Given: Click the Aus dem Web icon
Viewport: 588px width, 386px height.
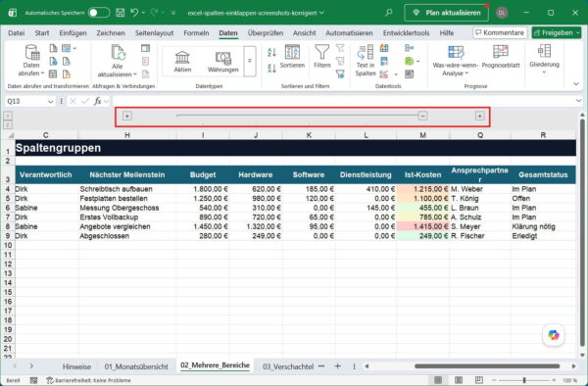Looking at the screenshot, I should coord(53,61).
